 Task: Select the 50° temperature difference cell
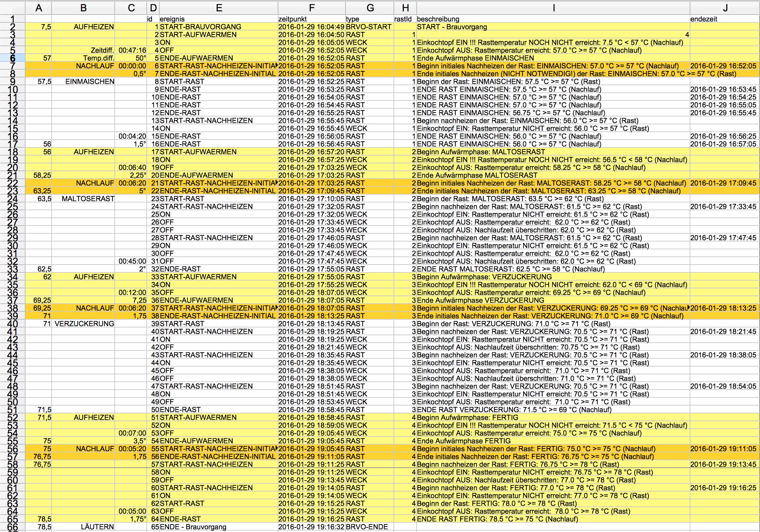tap(131, 58)
